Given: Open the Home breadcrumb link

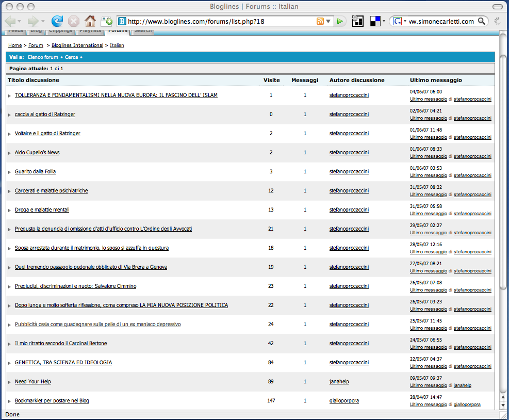Looking at the screenshot, I should click(x=15, y=45).
